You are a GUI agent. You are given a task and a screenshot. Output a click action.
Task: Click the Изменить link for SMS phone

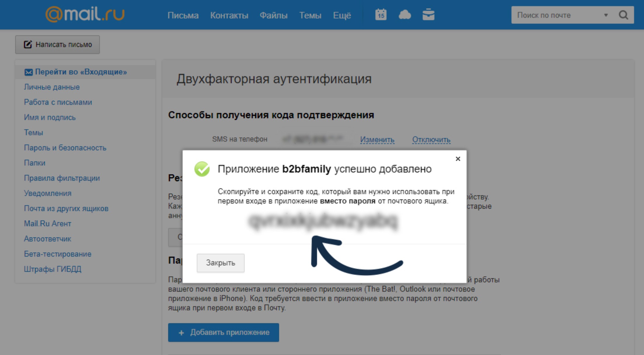(377, 140)
